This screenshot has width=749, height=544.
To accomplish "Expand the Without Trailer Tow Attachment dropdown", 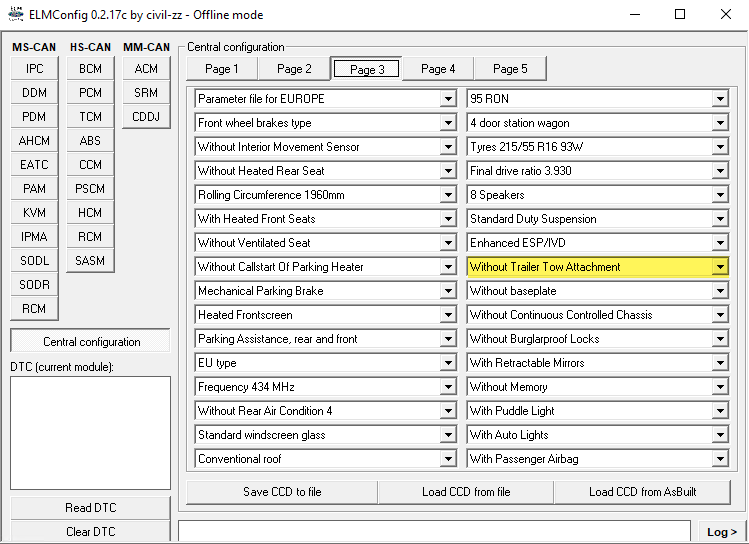I will 719,267.
